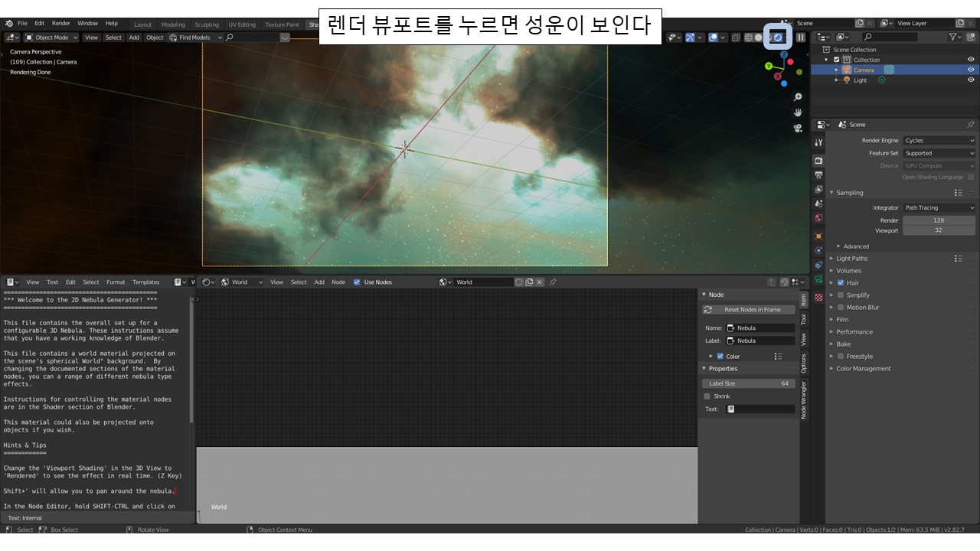Viewport: 980px width, 551px height.
Task: Select wireframe viewport shading mode
Action: 748,37
